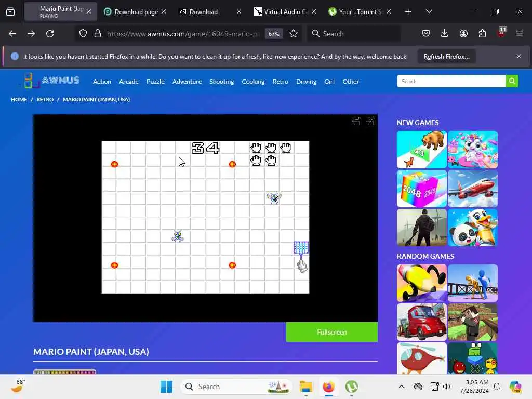Screen dimensions: 532x399
Task: Go forward one page
Action: click(x=31, y=34)
